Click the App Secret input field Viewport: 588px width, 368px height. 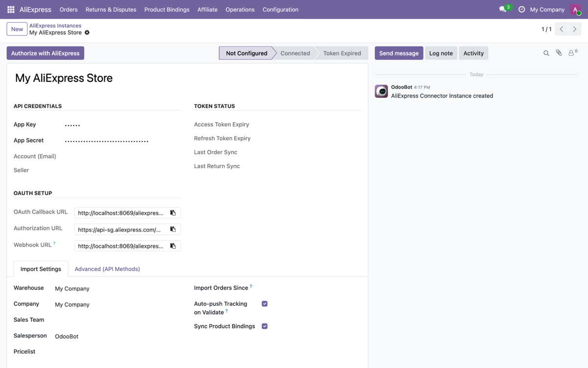tap(122, 141)
